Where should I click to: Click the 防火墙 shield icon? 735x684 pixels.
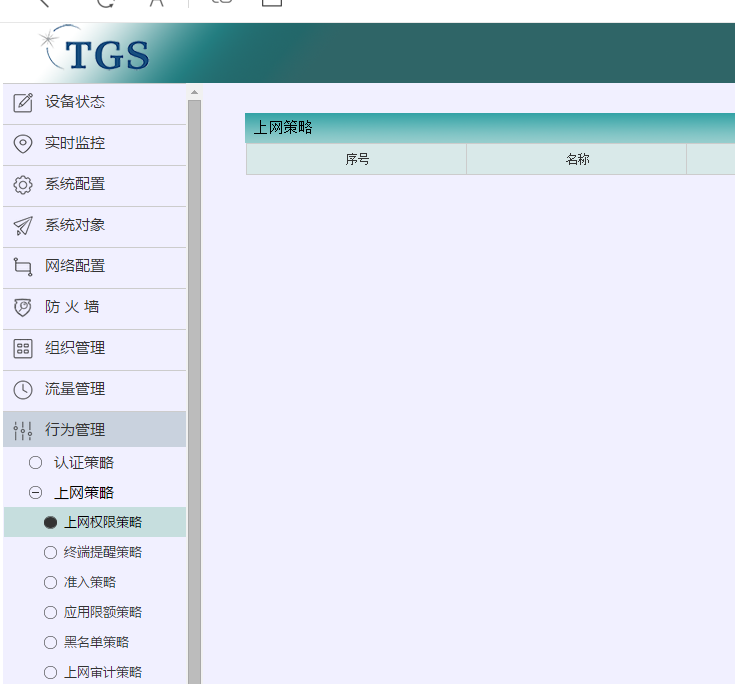point(23,308)
